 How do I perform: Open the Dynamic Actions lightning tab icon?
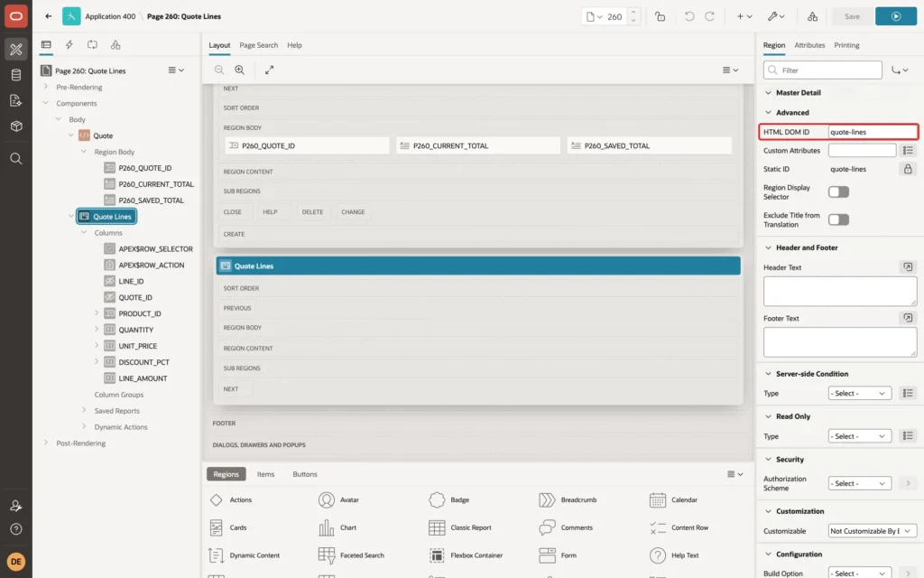[69, 45]
